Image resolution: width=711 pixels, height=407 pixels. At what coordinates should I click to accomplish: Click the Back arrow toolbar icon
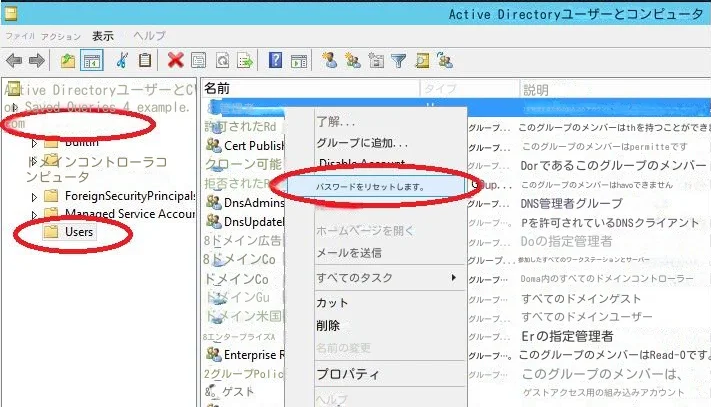[14, 60]
